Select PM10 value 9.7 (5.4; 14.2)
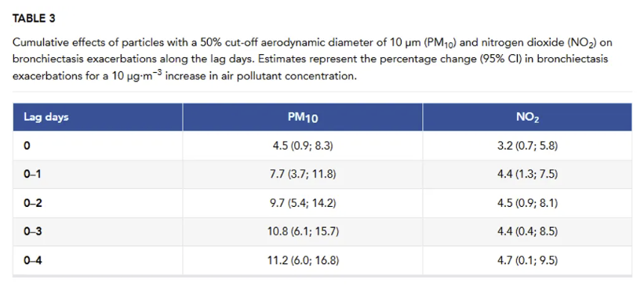Screen dimensions: 644x286 point(303,204)
